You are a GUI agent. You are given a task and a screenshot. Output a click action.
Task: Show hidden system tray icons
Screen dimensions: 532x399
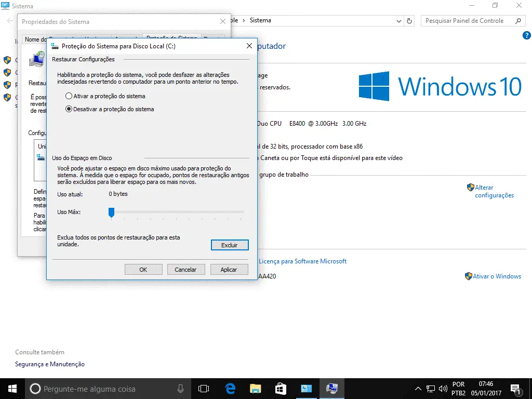coord(418,389)
